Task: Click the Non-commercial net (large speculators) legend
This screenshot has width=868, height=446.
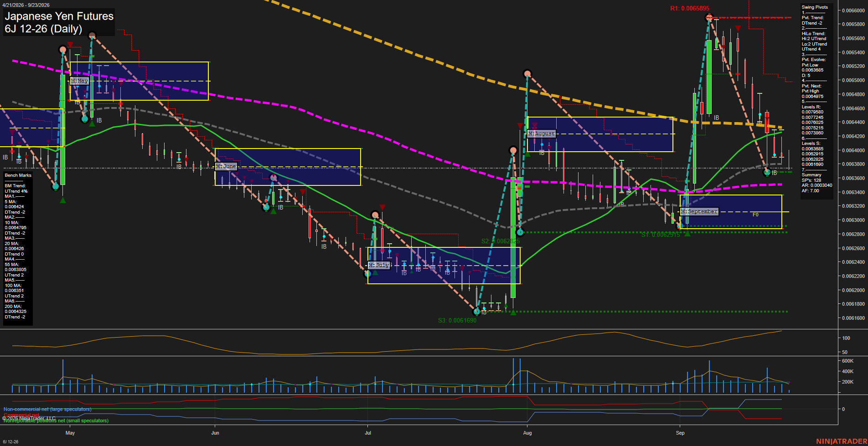Action: tap(47, 409)
